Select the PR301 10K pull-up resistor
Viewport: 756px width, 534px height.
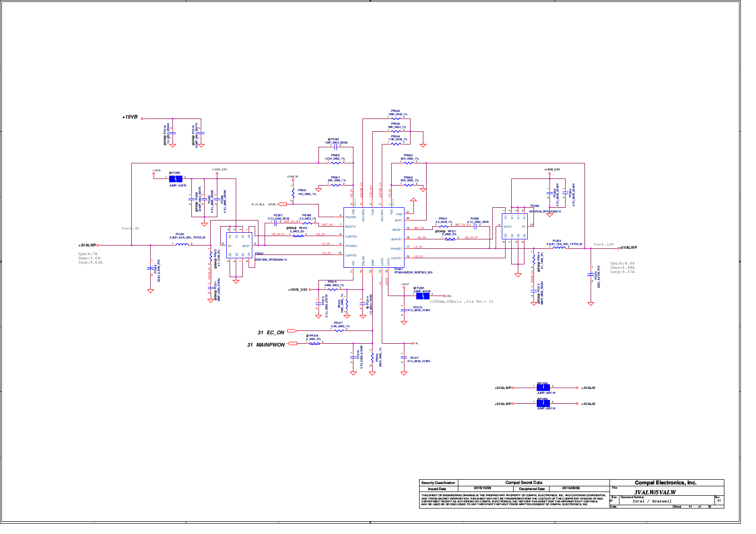293,194
